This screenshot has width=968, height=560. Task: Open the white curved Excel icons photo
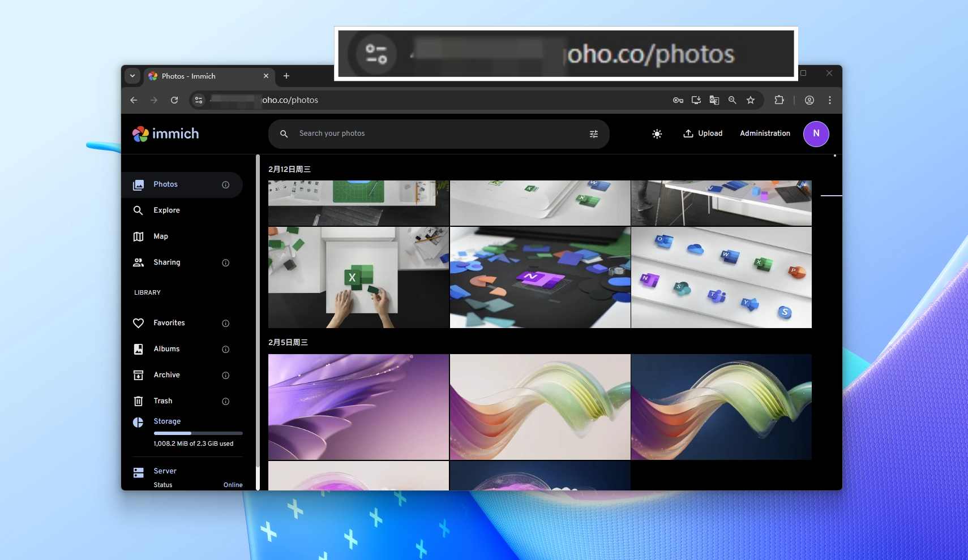[540, 203]
